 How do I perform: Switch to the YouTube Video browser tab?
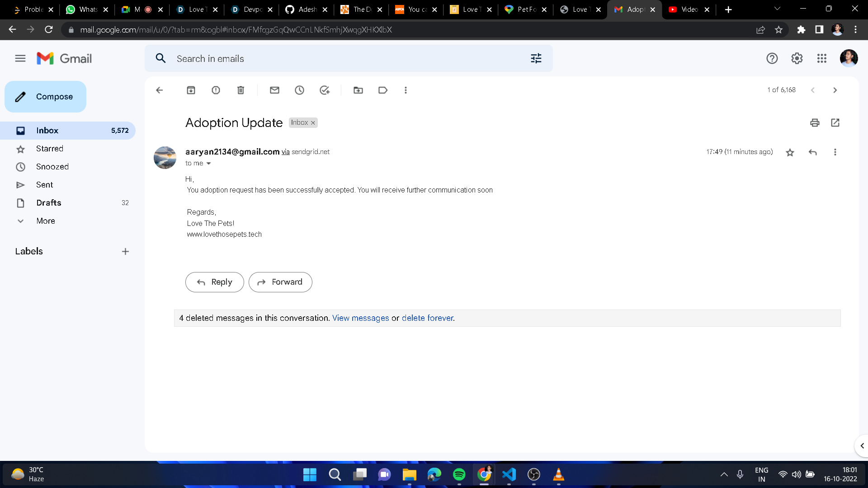click(688, 9)
